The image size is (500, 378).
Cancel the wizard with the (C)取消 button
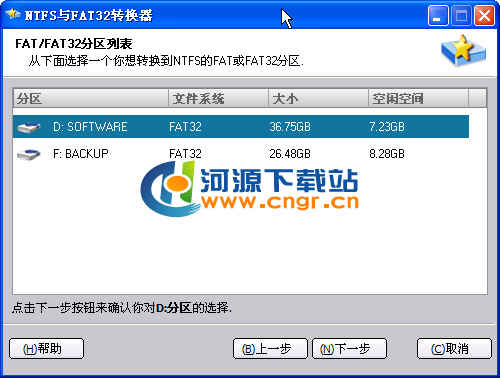click(x=454, y=349)
